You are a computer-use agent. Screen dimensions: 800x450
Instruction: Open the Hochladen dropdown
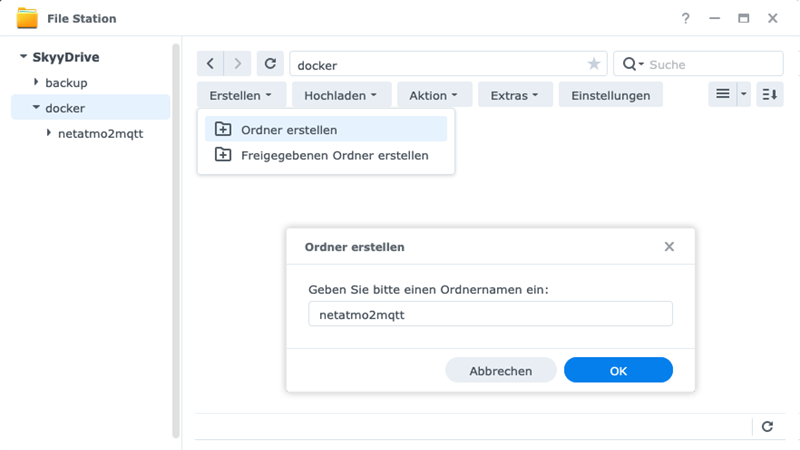(340, 95)
